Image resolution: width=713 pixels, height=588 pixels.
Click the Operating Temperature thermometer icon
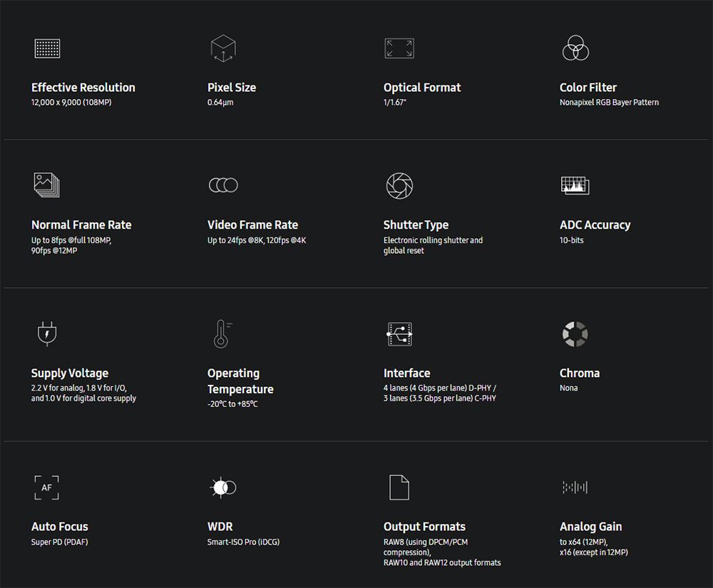click(x=222, y=334)
